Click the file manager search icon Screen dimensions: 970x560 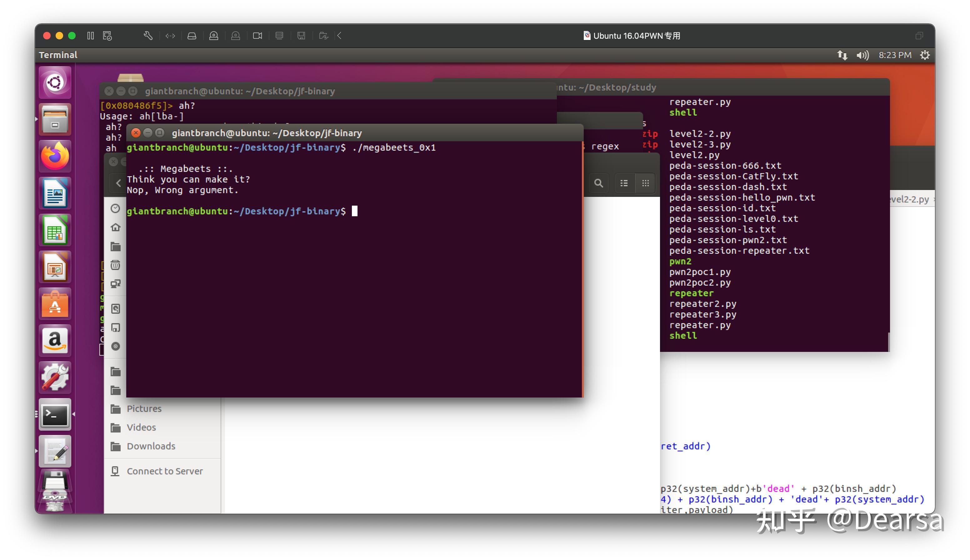coord(598,183)
